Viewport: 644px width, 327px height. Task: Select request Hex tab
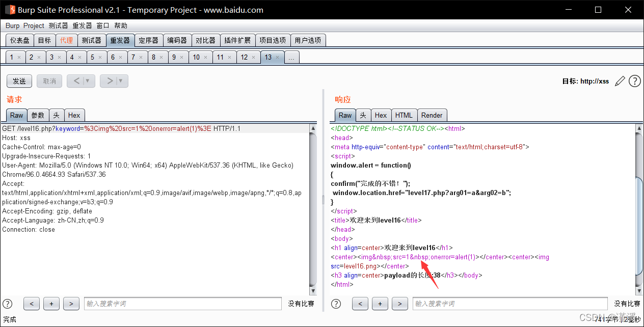point(74,115)
